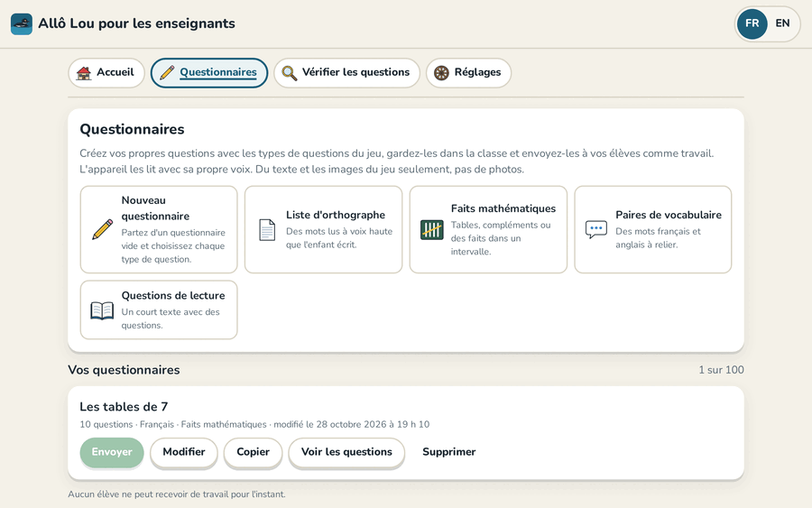Create a Questions de lecture questionnaire
The image size is (812, 508).
tap(159, 309)
